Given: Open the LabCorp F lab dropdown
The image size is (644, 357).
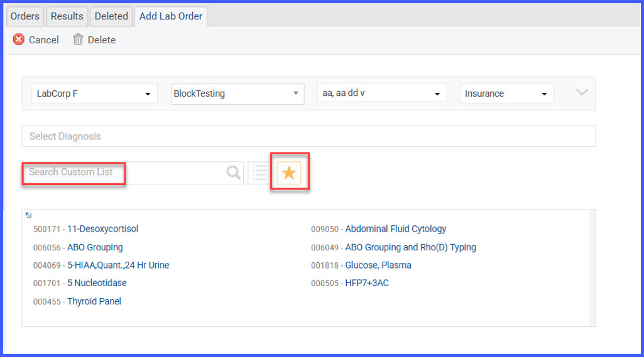Looking at the screenshot, I should [94, 93].
